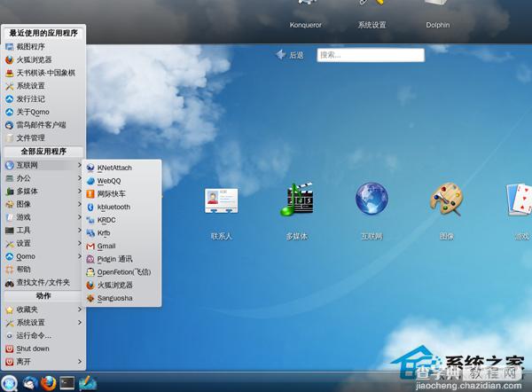This screenshot has width=532, height=392.
Task: Click the WebQQ penguin icon
Action: pyautogui.click(x=90, y=181)
